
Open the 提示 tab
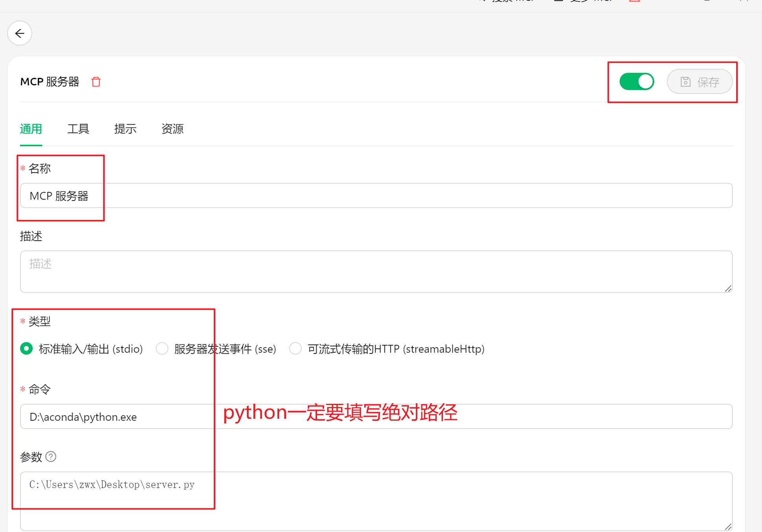(125, 129)
